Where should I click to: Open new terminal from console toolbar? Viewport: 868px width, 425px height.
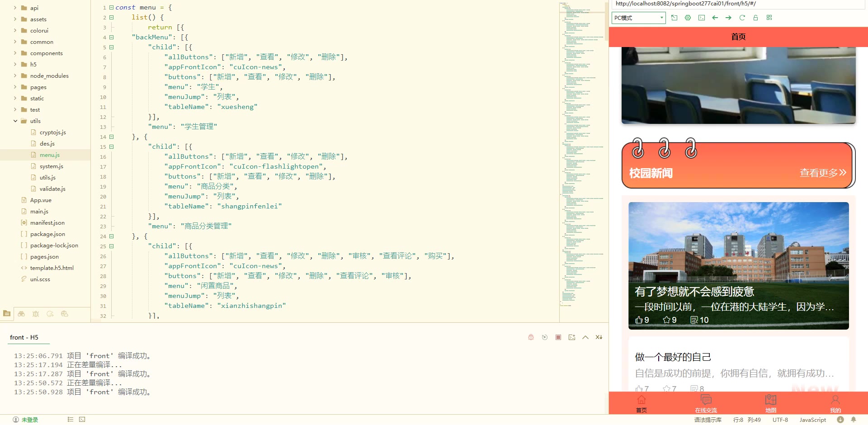click(571, 337)
